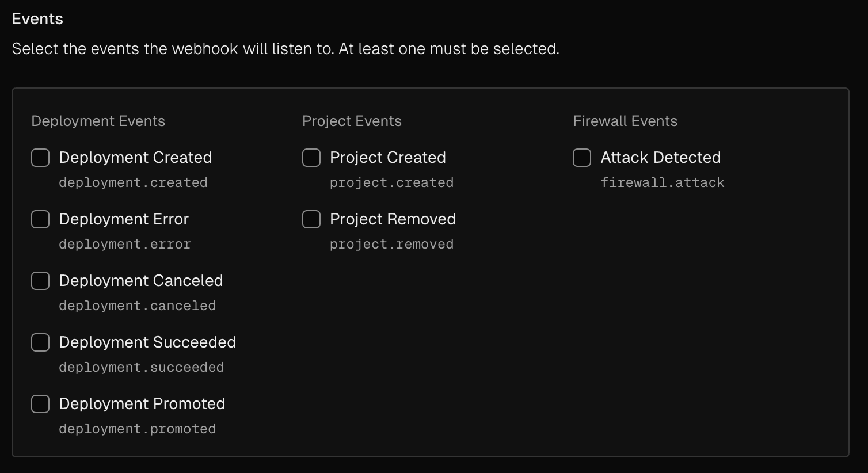868x473 pixels.
Task: Check the Deployment Error event
Action: coord(40,219)
